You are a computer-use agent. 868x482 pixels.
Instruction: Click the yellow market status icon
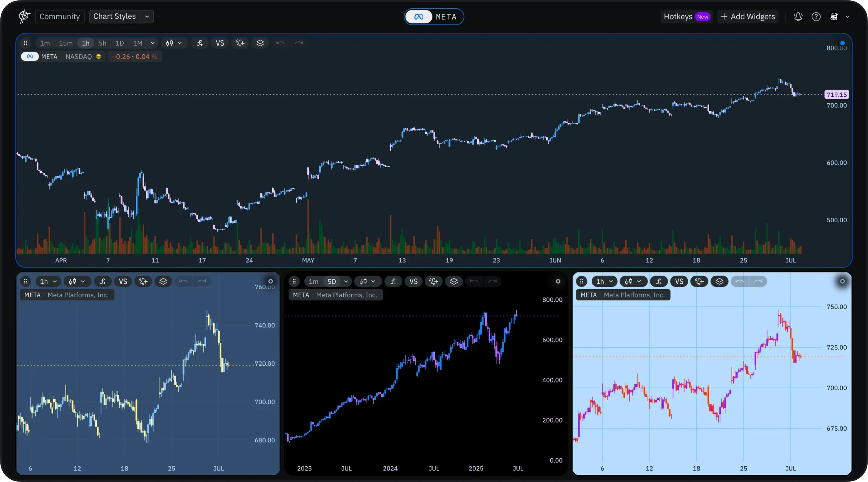(99, 57)
